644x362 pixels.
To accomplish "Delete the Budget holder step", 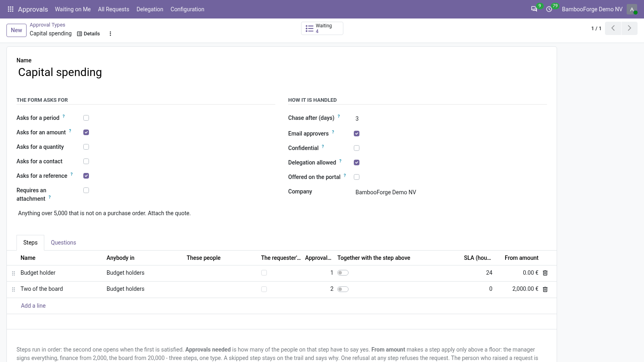I will tap(545, 273).
